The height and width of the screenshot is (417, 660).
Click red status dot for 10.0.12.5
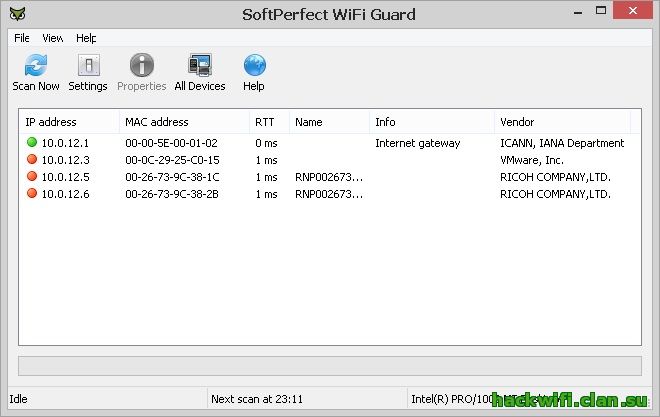32,176
